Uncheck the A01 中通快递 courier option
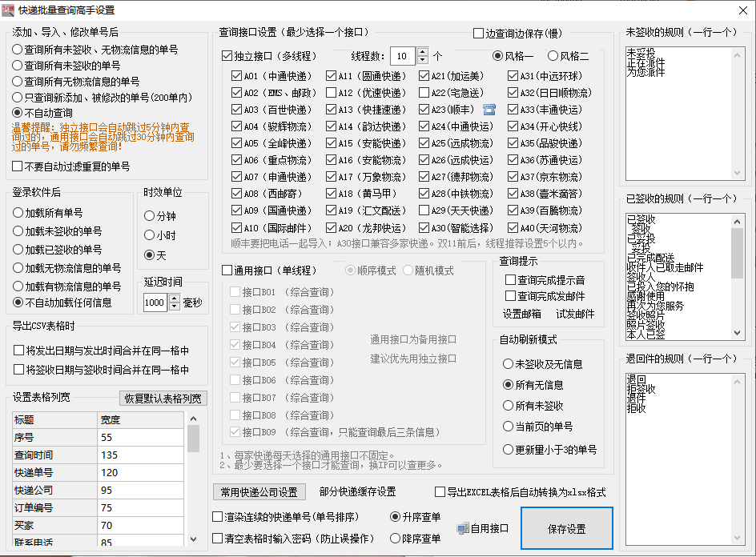756x557 pixels. pyautogui.click(x=235, y=74)
